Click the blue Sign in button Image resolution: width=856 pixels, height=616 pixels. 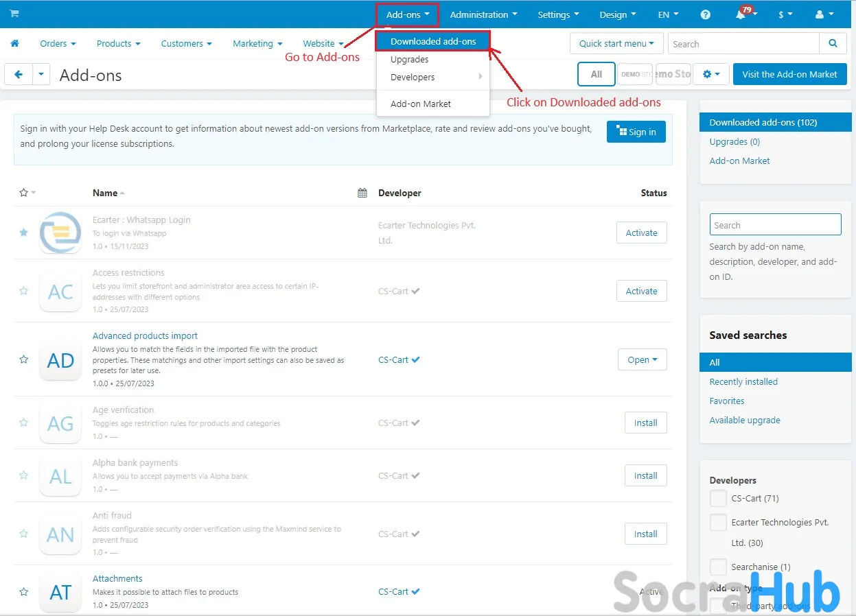point(636,132)
